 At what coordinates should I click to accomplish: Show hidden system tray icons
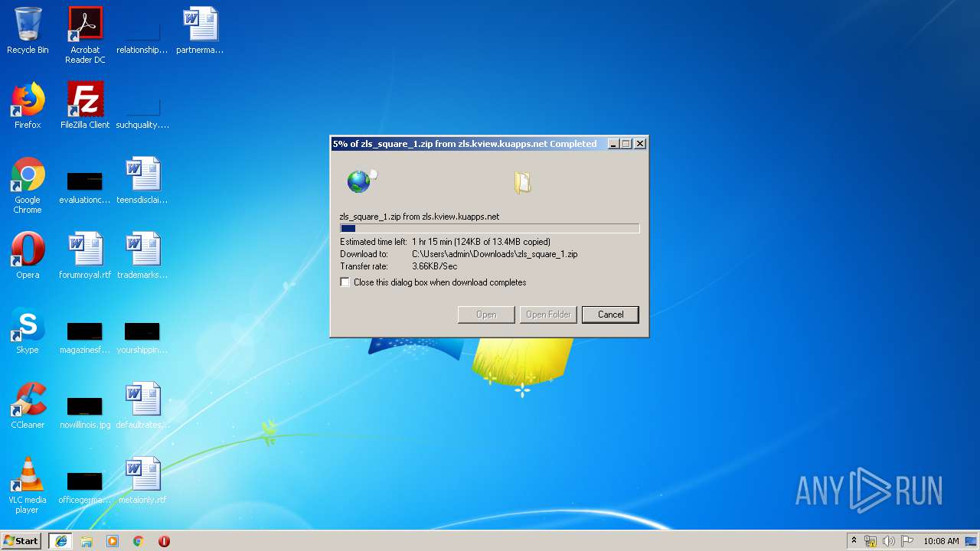[854, 541]
